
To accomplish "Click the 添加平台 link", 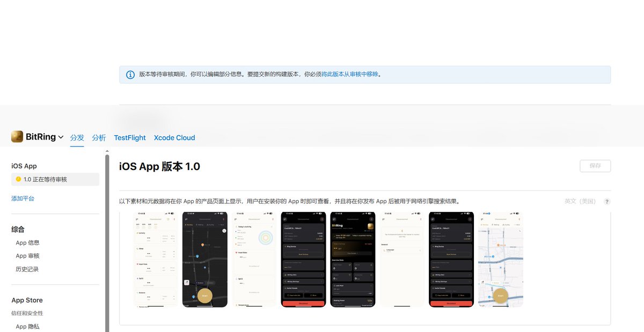I will pos(23,198).
